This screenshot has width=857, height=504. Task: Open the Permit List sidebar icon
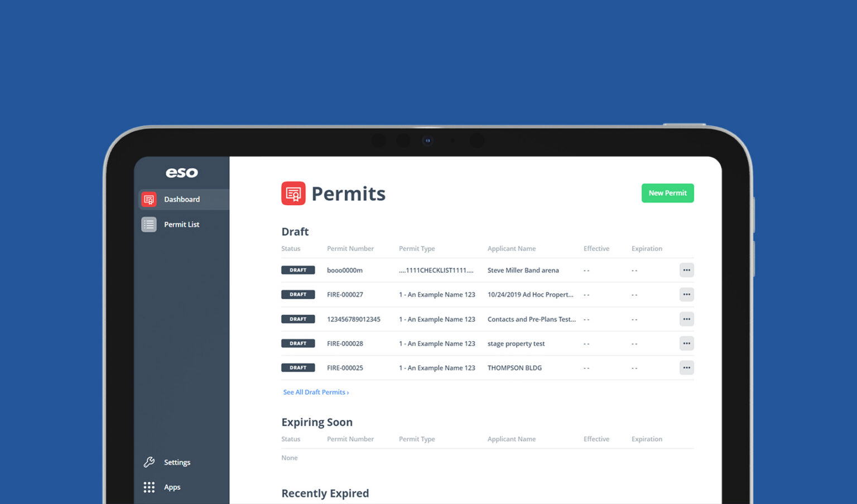pyautogui.click(x=149, y=225)
